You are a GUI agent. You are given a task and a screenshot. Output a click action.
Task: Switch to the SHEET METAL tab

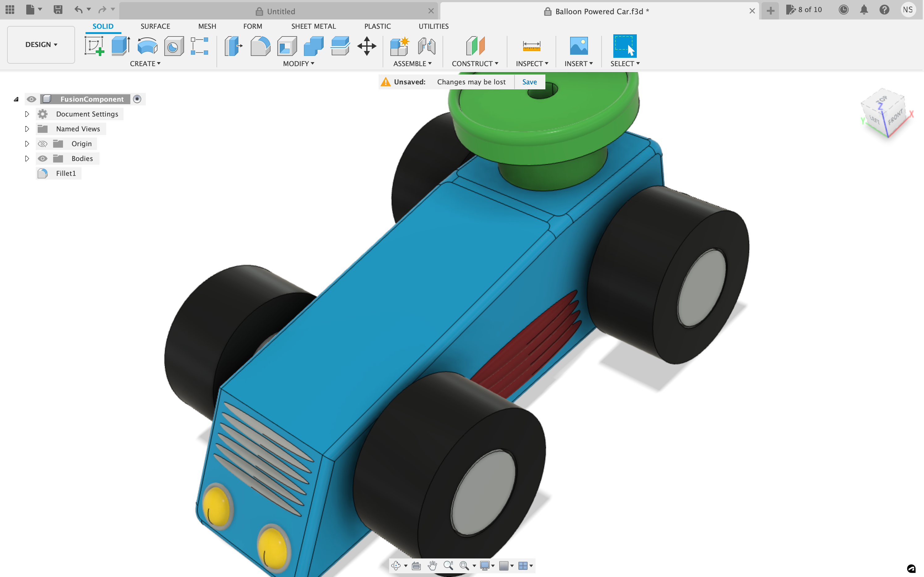click(313, 26)
